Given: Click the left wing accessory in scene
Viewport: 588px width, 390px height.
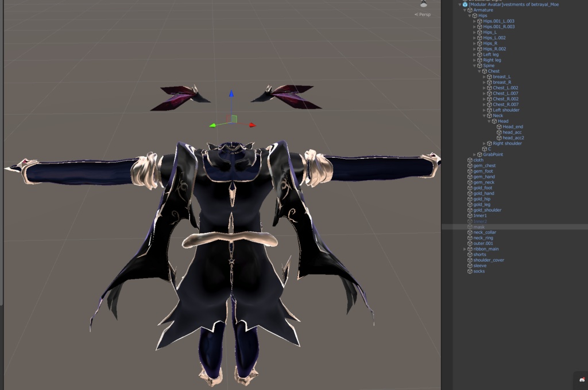Looking at the screenshot, I should coord(179,97).
